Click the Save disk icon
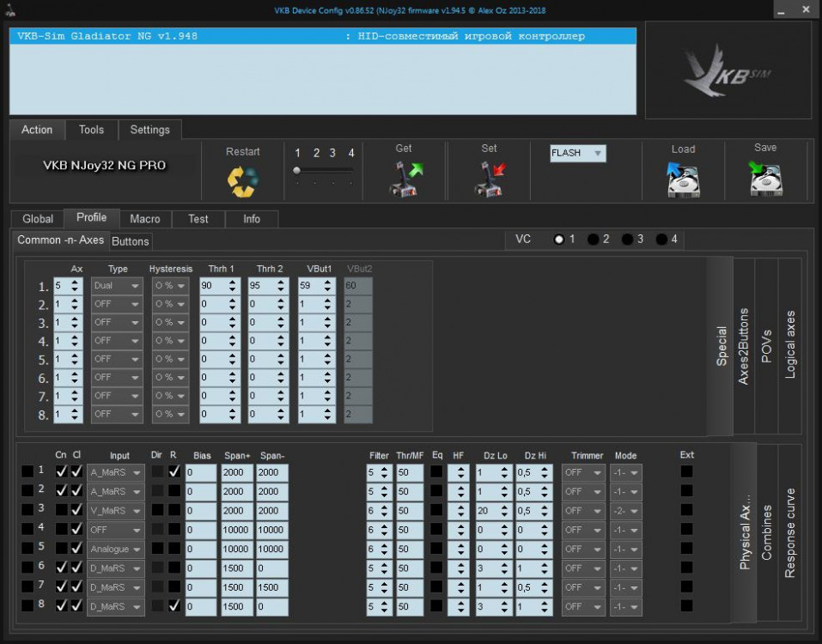The height and width of the screenshot is (644, 822). click(x=764, y=179)
